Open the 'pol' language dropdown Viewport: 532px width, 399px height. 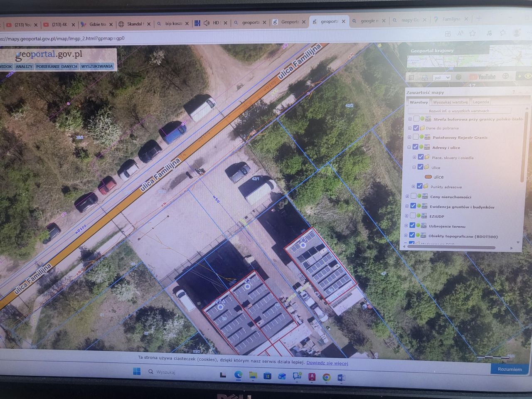click(441, 77)
